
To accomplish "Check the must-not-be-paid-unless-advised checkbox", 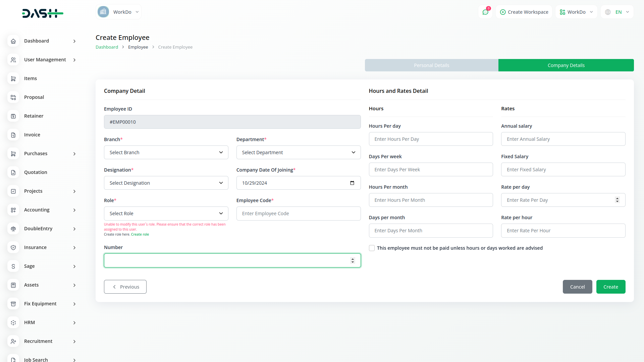I will click(372, 248).
